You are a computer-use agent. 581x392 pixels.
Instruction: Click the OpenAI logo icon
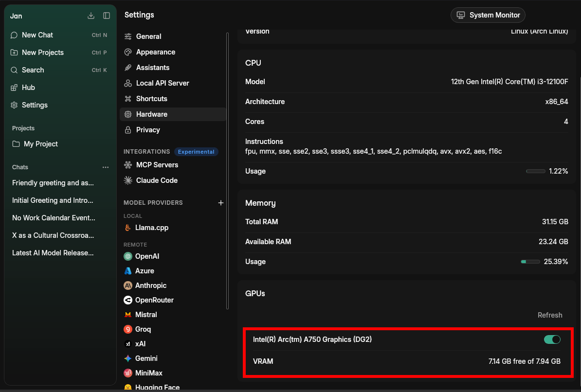coord(128,256)
